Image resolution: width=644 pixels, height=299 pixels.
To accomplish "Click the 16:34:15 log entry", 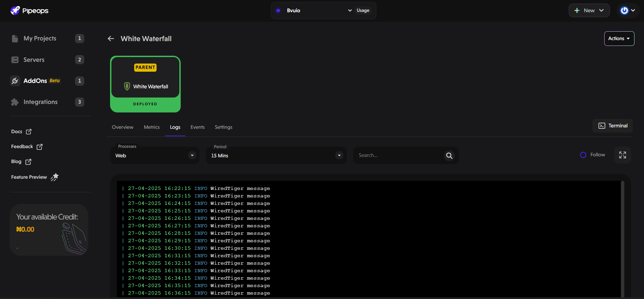I will pyautogui.click(x=196, y=278).
